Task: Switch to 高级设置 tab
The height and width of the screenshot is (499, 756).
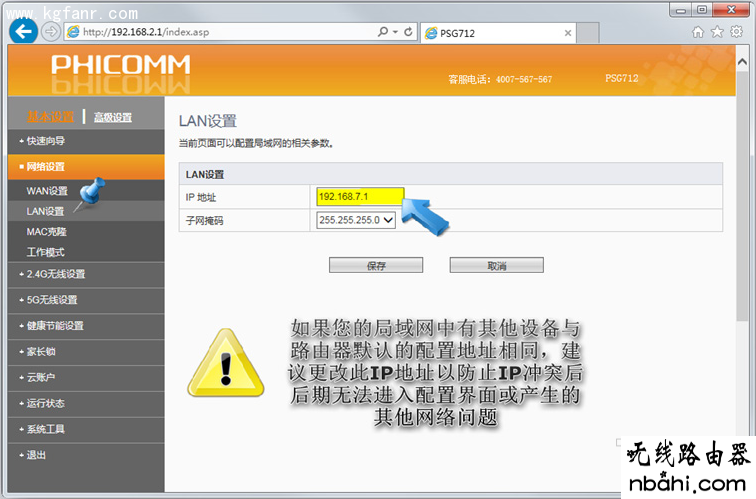Action: pyautogui.click(x=113, y=117)
